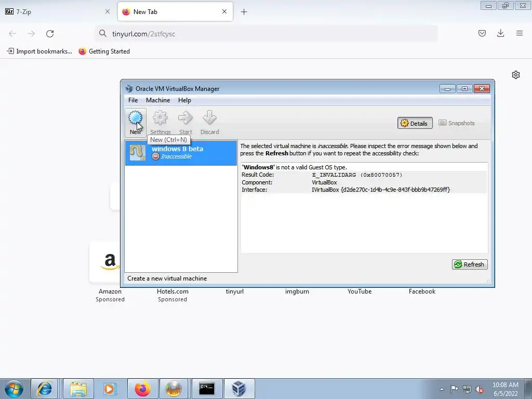This screenshot has height=399, width=532.
Task: Maximize the VirtualBox Manager window
Action: point(464,89)
